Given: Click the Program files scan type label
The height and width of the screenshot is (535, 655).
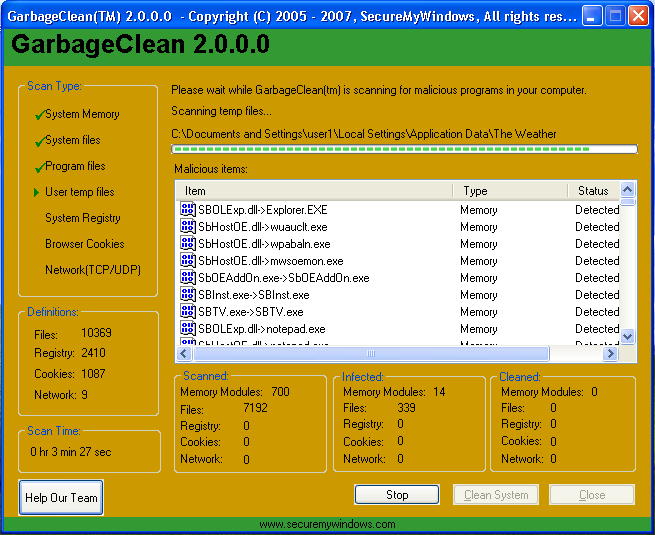Looking at the screenshot, I should point(75,166).
